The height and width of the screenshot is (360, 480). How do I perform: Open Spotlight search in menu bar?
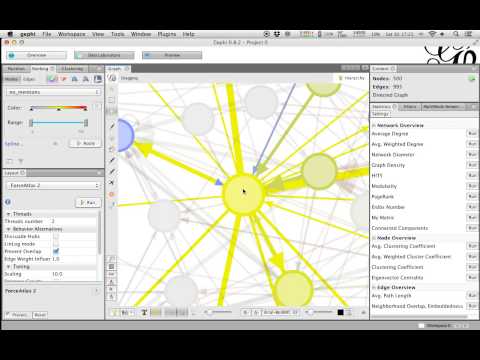pos(456,34)
